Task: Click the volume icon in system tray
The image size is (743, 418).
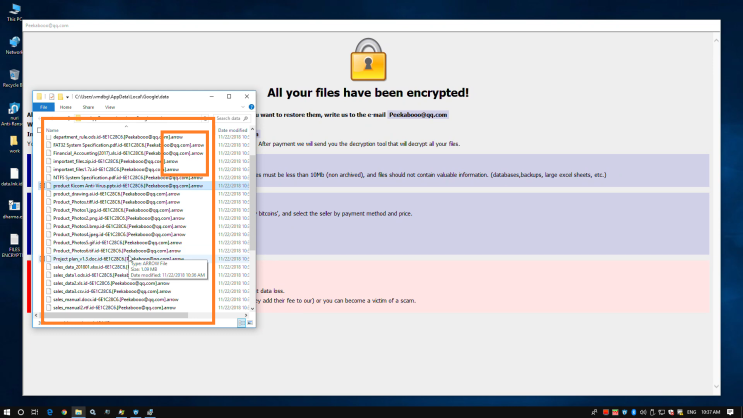Action: (x=643, y=412)
